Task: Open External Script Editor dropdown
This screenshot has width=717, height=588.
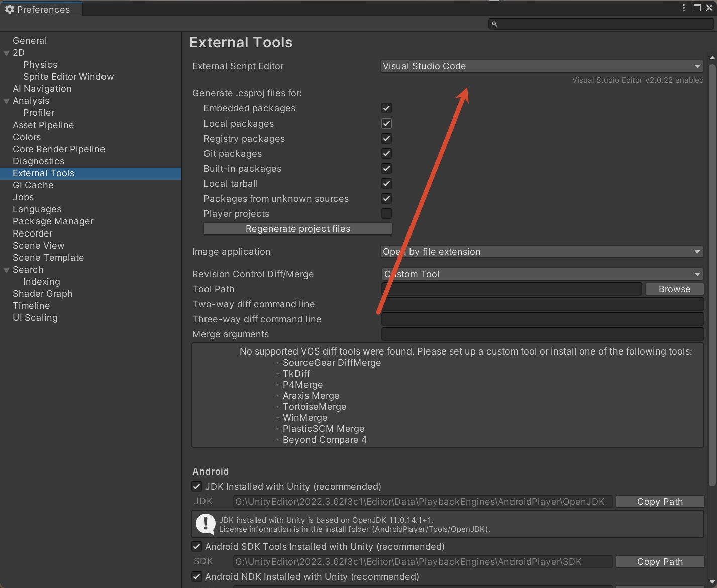Action: (x=542, y=66)
